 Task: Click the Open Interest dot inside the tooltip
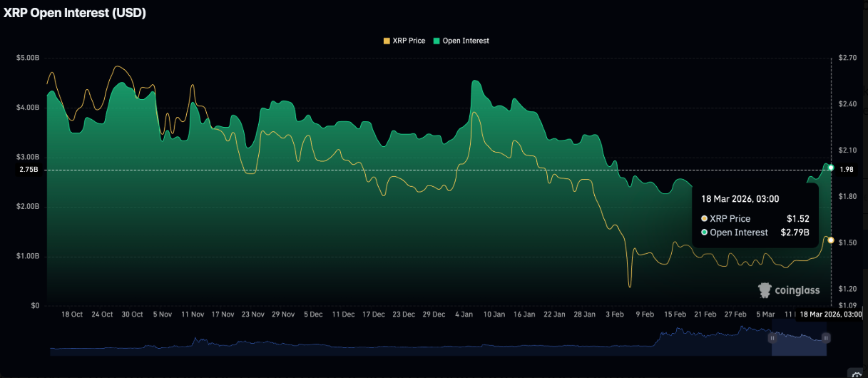coord(705,233)
